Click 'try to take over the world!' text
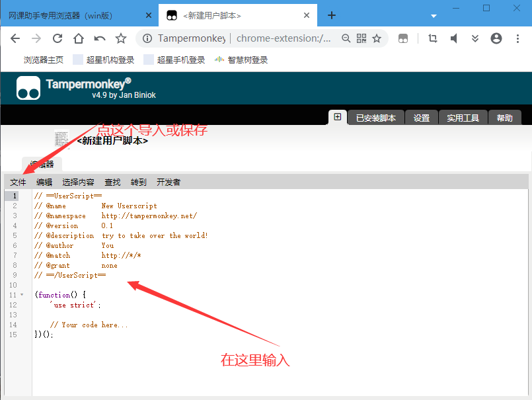Viewport: 532px width, 400px height. (x=155, y=235)
